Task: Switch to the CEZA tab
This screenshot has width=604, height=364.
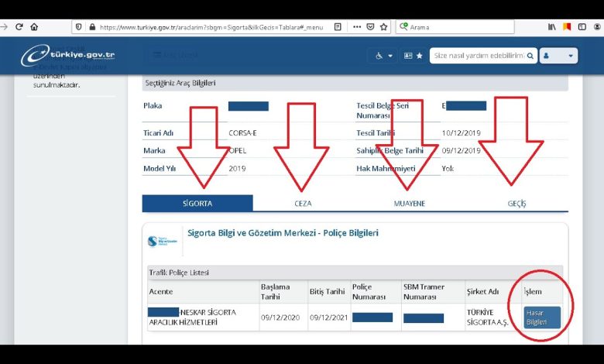Action: [x=303, y=204]
